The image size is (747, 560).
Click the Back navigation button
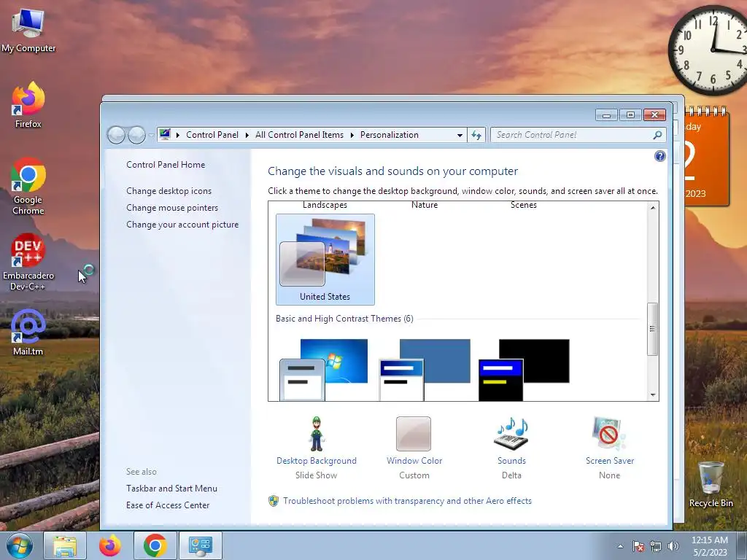point(116,135)
